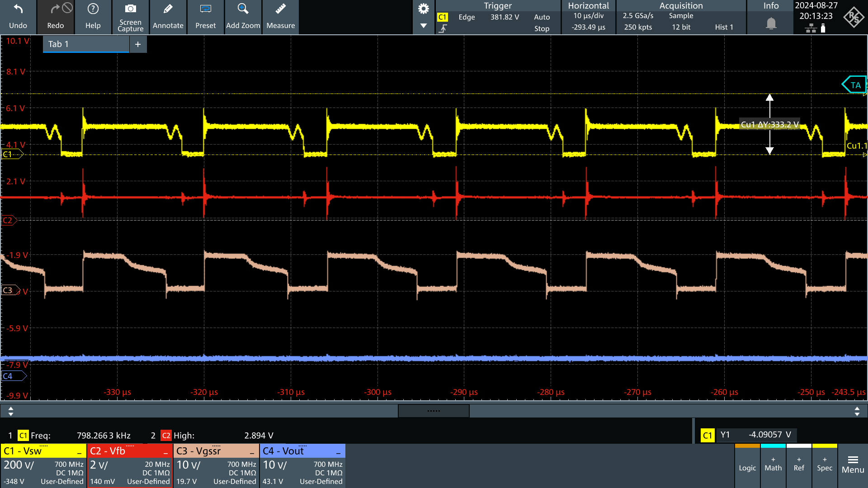This screenshot has width=868, height=488.
Task: Drag the horizontal timebase slider
Action: coord(434,411)
